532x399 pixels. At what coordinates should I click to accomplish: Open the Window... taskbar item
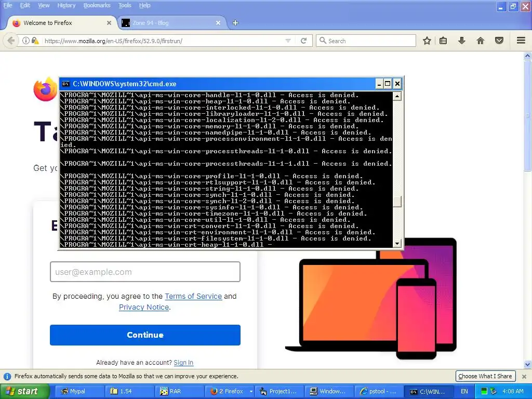click(328, 391)
